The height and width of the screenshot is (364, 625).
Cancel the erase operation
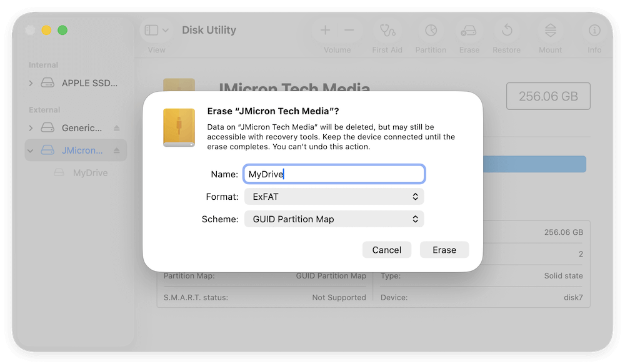(x=387, y=249)
